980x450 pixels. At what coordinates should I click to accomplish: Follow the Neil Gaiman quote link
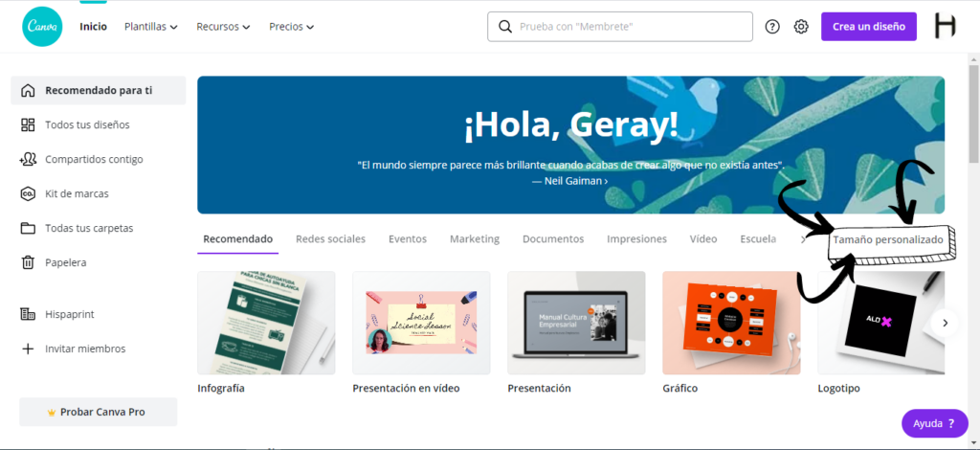pos(569,181)
